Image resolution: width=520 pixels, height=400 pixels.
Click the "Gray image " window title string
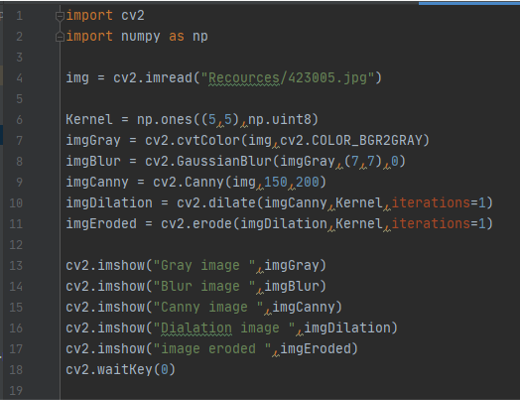204,266
